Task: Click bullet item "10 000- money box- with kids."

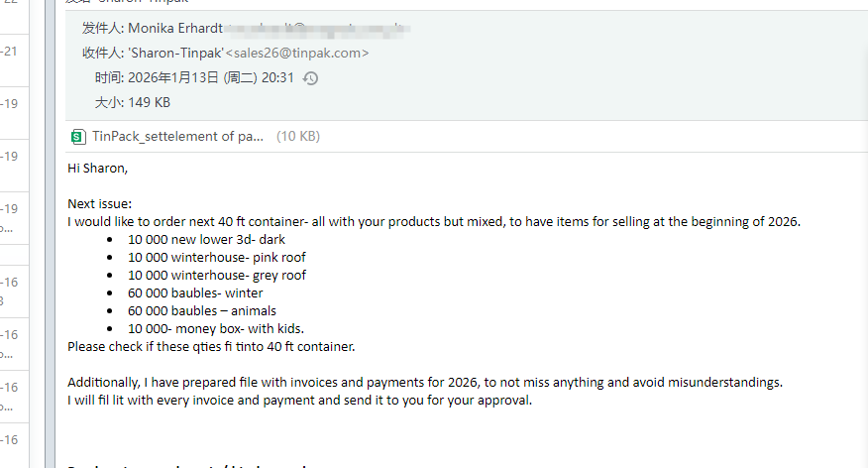Action: click(215, 328)
